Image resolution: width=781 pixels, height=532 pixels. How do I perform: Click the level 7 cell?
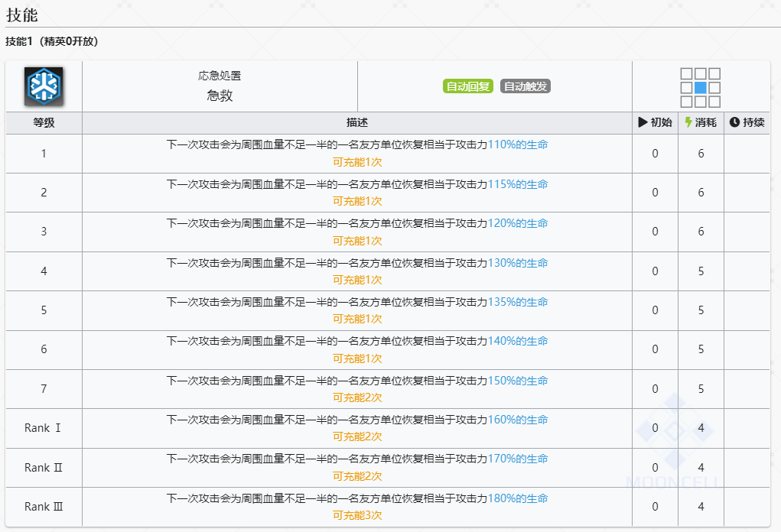click(x=44, y=388)
